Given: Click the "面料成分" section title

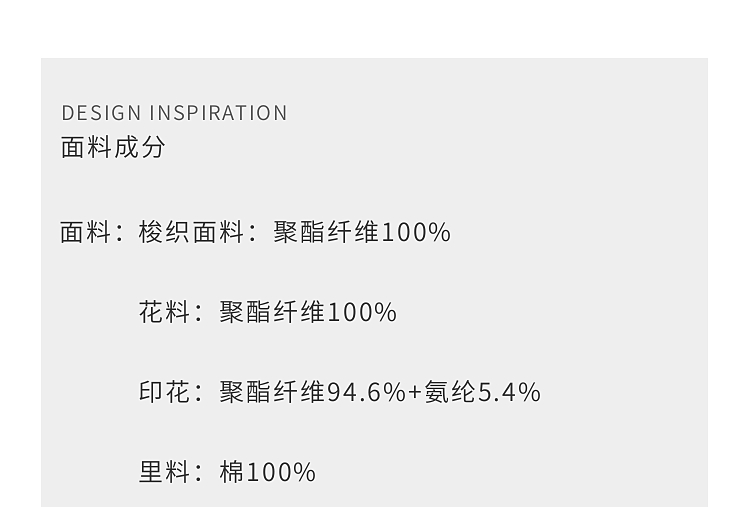Looking at the screenshot, I should click(113, 147).
